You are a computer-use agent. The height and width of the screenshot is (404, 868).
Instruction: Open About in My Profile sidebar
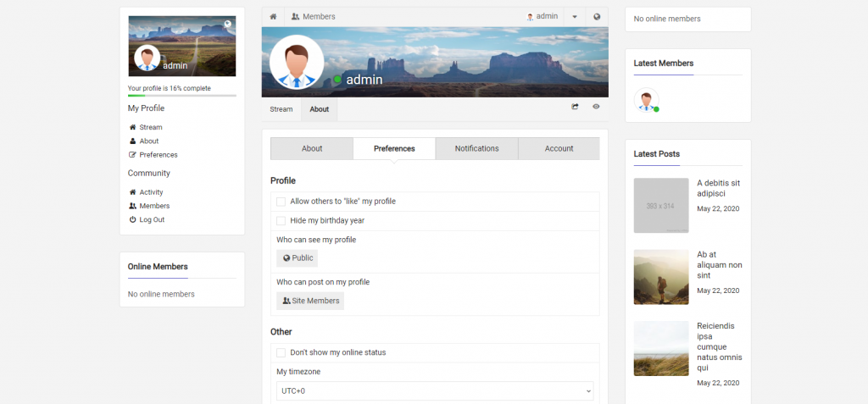coord(149,141)
